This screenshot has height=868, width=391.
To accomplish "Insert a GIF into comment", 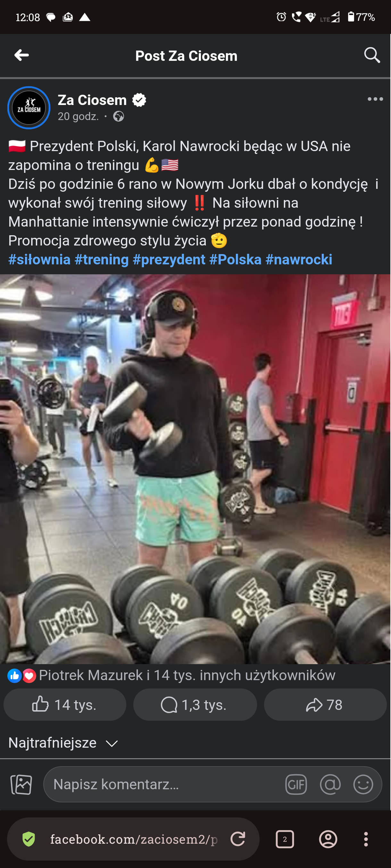I will coord(296,784).
